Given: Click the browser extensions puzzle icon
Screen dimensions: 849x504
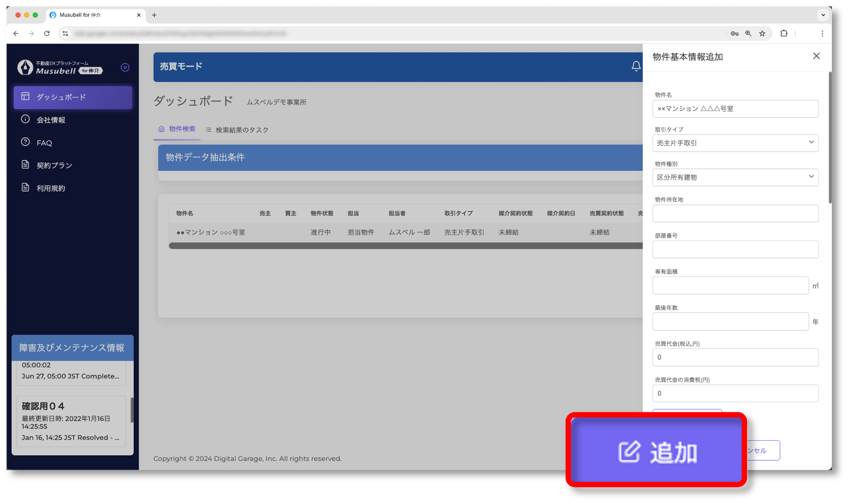Looking at the screenshot, I should pos(783,33).
